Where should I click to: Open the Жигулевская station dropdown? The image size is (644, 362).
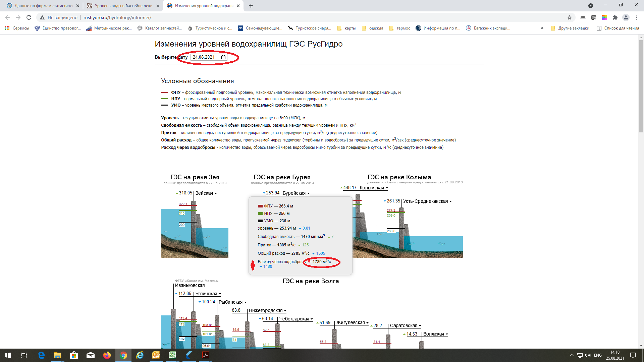[x=367, y=323]
